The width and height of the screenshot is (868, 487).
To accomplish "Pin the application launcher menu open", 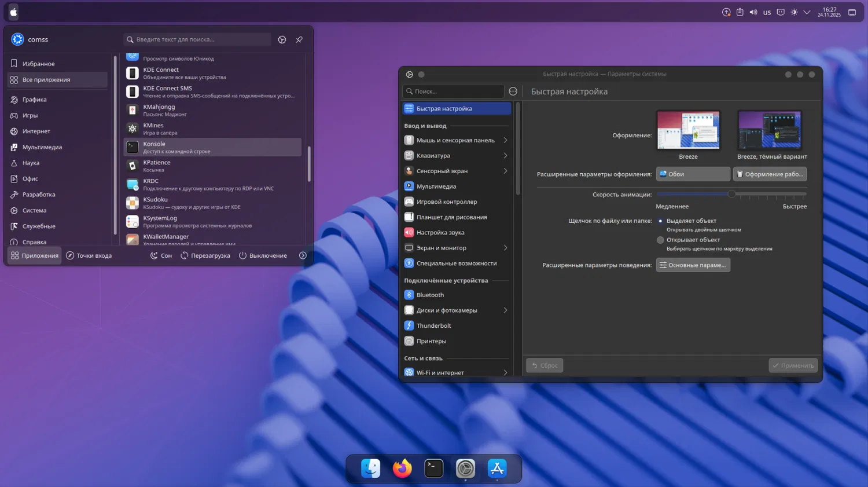I will tap(299, 39).
